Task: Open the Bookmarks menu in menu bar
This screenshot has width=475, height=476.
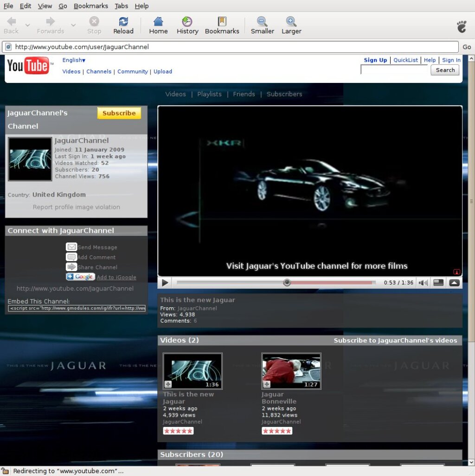Action: (90, 6)
